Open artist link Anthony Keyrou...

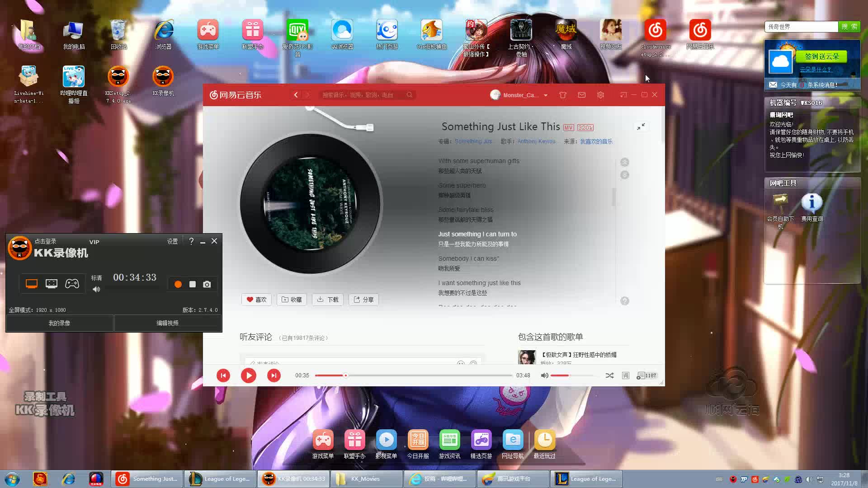[538, 141]
